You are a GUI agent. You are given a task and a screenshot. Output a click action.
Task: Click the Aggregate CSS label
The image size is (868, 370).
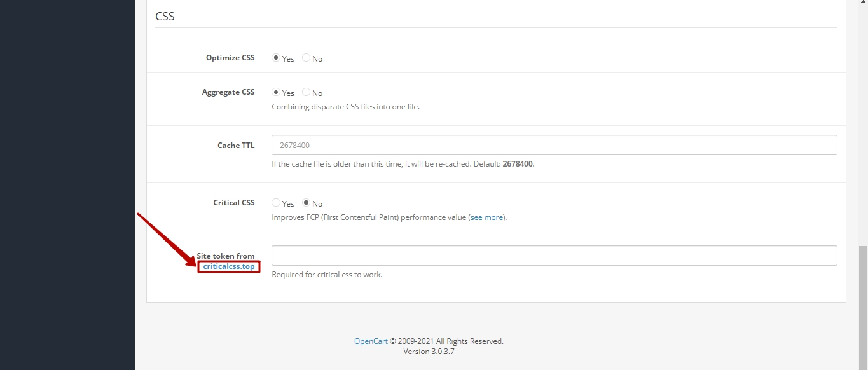click(x=228, y=92)
